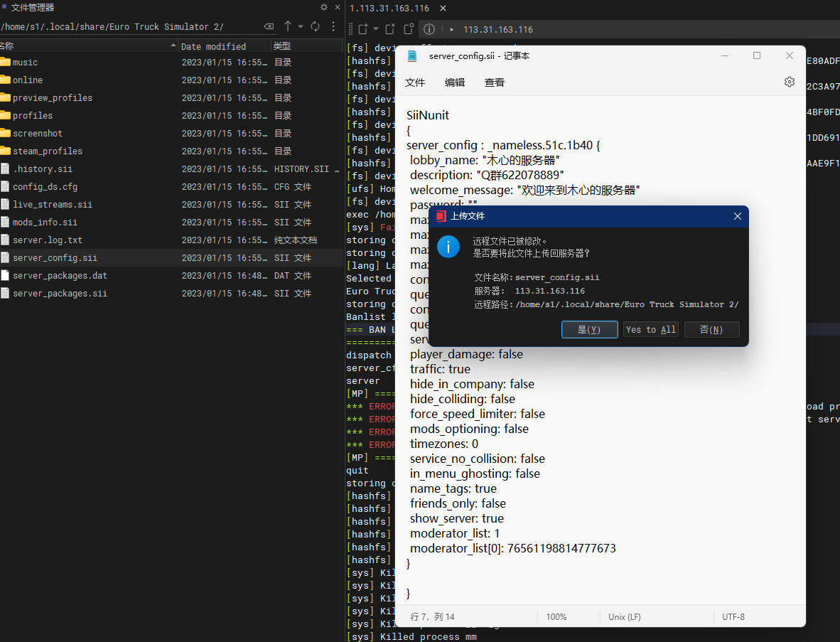Open Notepad 文件 menu
840x642 pixels.
pos(414,82)
